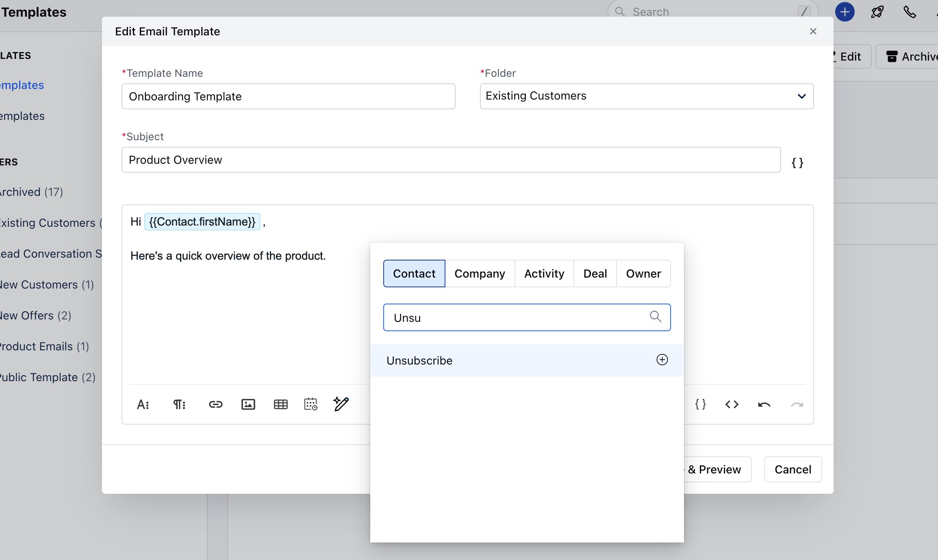Image resolution: width=938 pixels, height=560 pixels.
Task: Click the blue plus quick-add icon in header
Action: [x=845, y=12]
